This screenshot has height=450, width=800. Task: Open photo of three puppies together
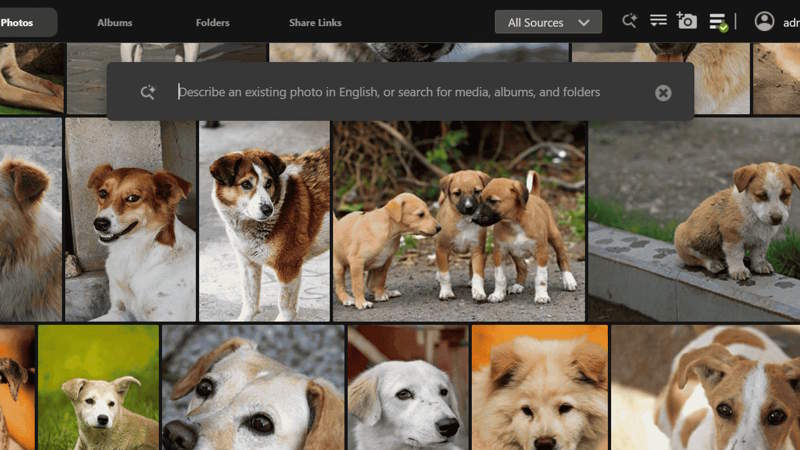(459, 221)
